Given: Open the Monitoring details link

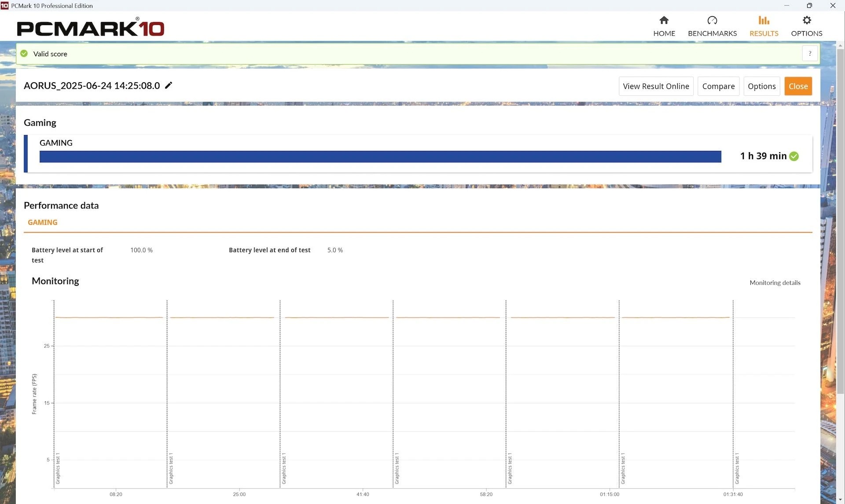Looking at the screenshot, I should [775, 283].
